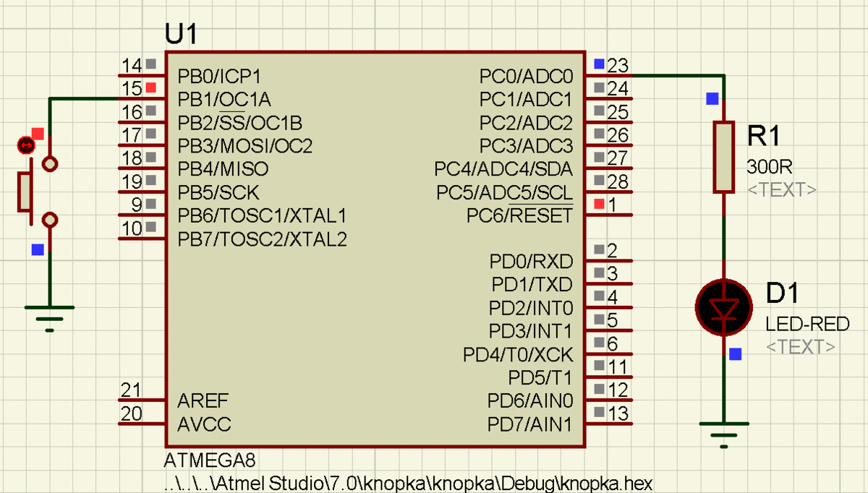Click the LED-RED part name
The image size is (868, 493).
(x=808, y=324)
